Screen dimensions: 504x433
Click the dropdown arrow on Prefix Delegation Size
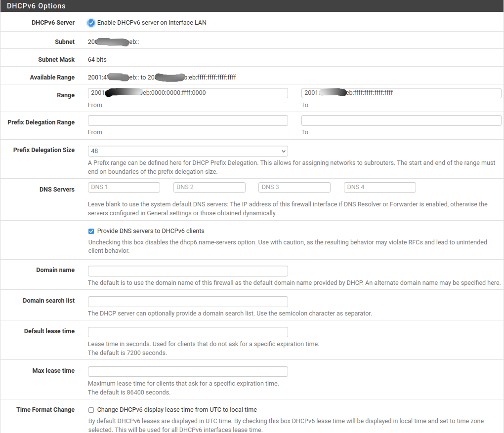pos(283,151)
